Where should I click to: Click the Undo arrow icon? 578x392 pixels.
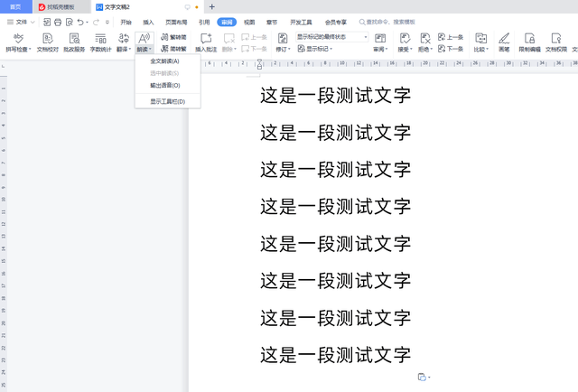coord(80,22)
